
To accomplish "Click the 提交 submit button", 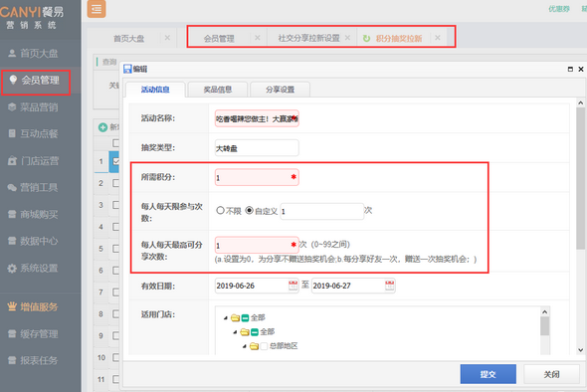I will click(489, 374).
